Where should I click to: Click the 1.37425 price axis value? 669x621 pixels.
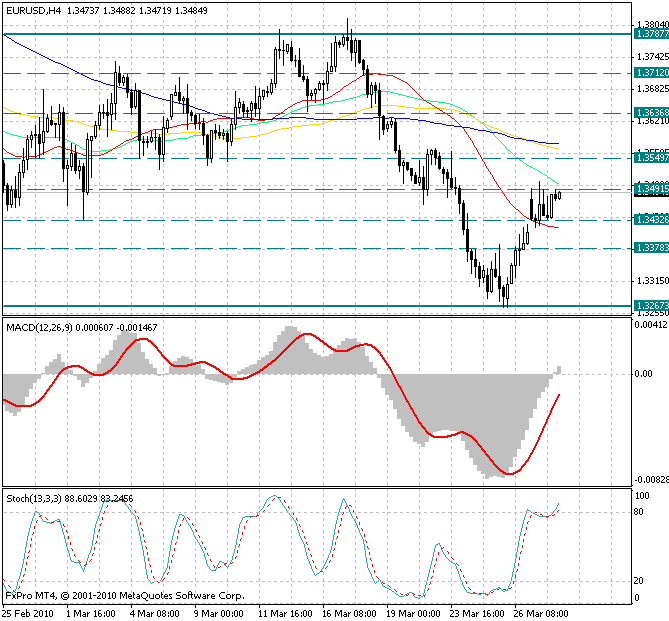click(653, 56)
